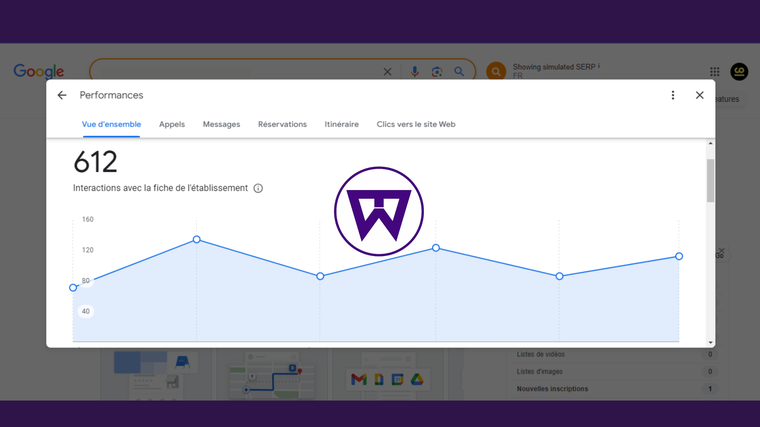The image size is (760, 427).
Task: Click the scrollbar down arrow
Action: click(x=711, y=343)
